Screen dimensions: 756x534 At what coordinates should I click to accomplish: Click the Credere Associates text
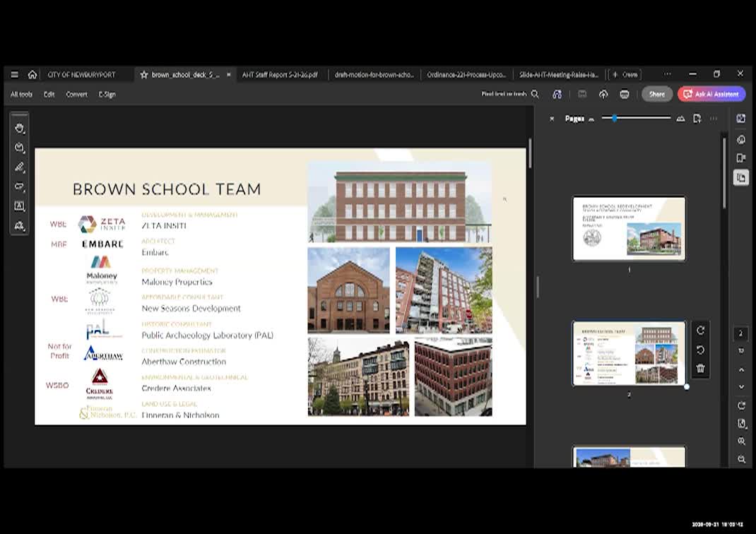click(x=176, y=388)
